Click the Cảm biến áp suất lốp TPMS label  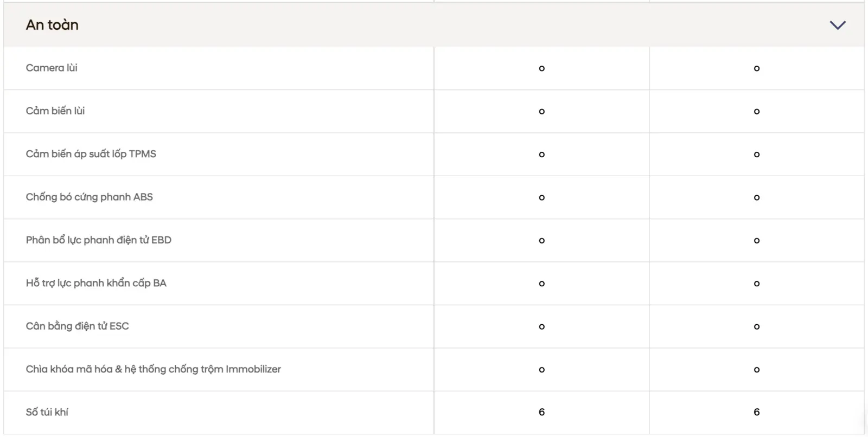pos(91,154)
